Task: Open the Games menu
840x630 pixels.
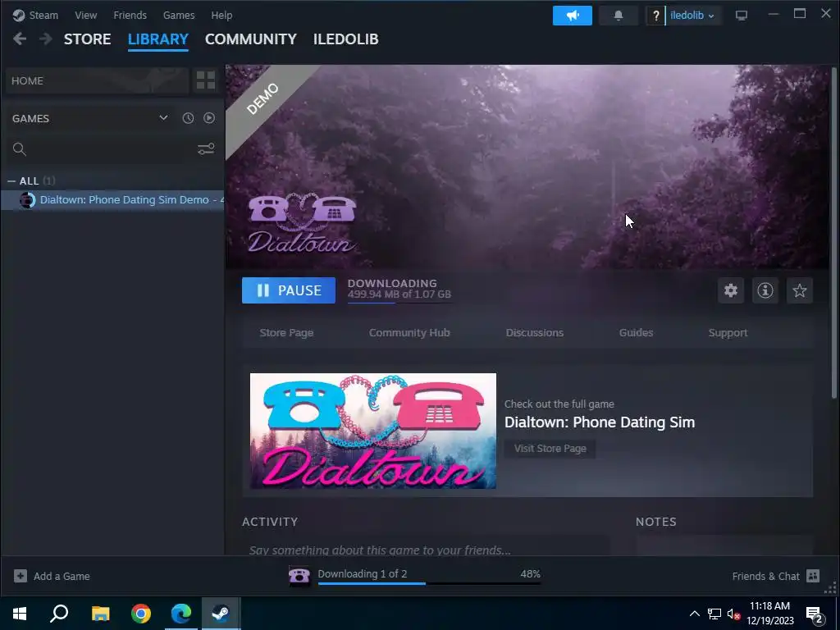Action: pyautogui.click(x=179, y=15)
